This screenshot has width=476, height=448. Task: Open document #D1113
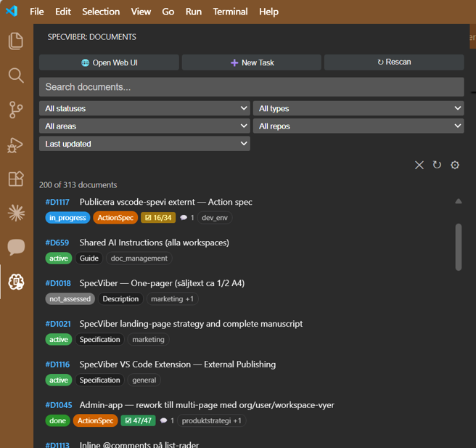pos(57,444)
